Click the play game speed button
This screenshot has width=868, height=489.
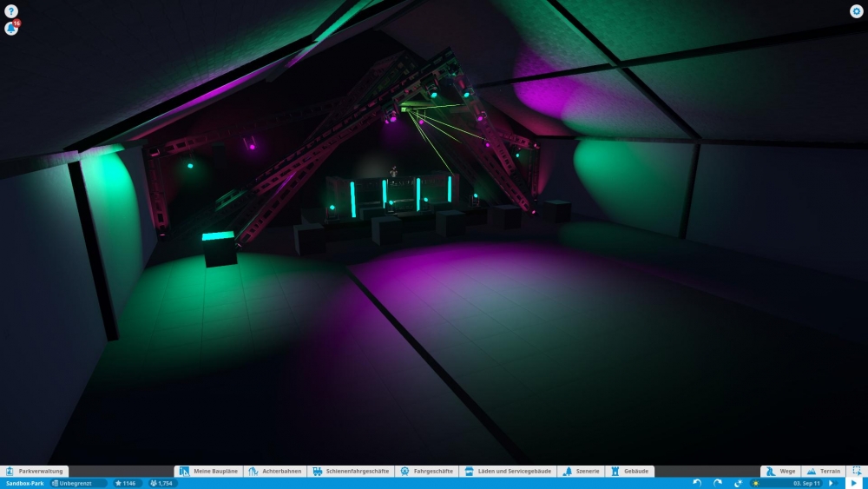click(x=853, y=484)
